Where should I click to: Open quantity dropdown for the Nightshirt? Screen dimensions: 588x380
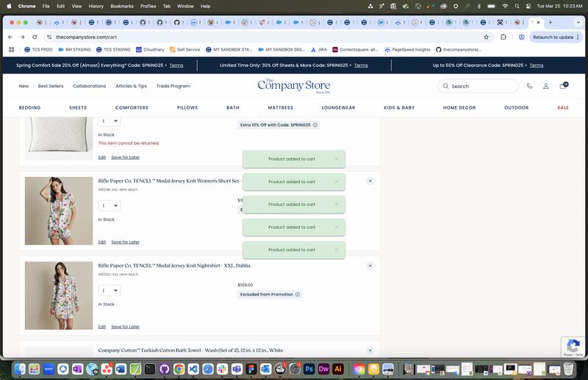[109, 290]
